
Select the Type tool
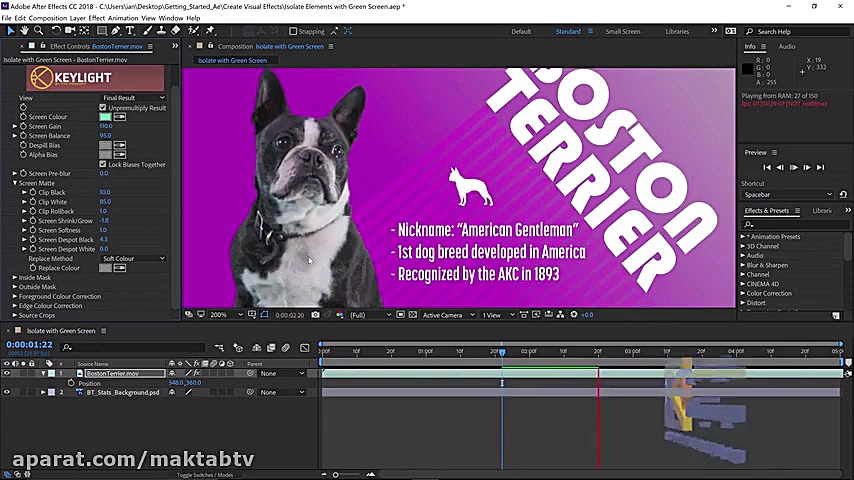click(130, 31)
